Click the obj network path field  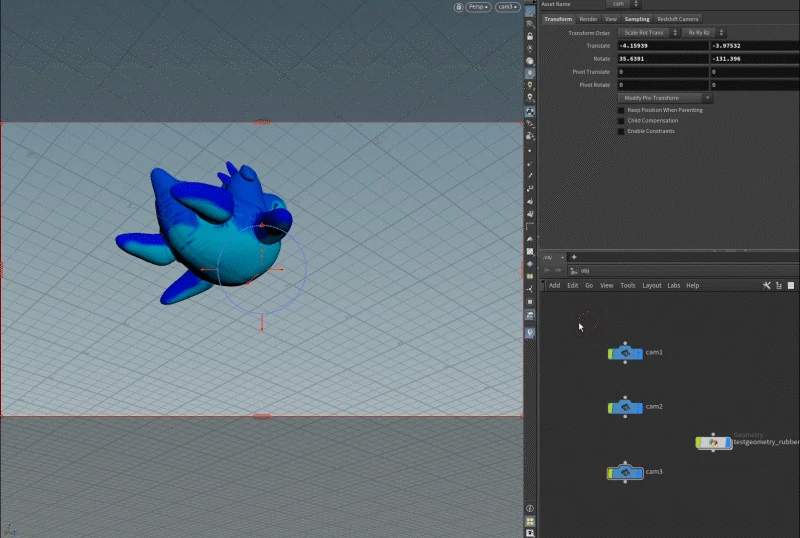(684, 271)
